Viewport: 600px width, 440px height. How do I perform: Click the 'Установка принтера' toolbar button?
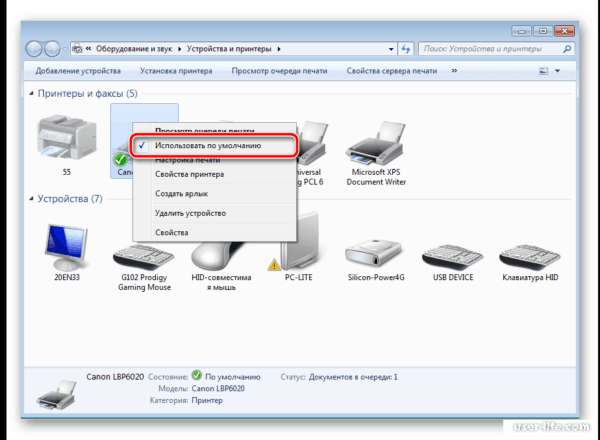coord(175,71)
